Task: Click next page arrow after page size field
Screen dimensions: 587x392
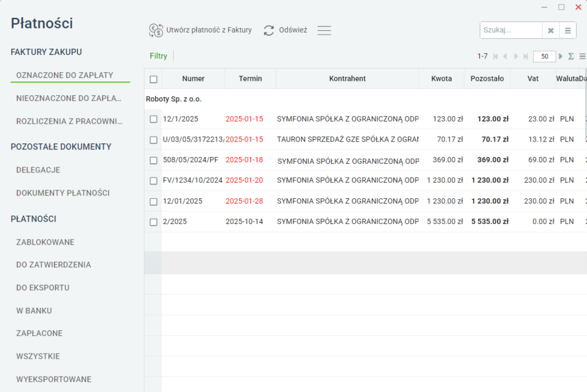Action: coord(561,56)
